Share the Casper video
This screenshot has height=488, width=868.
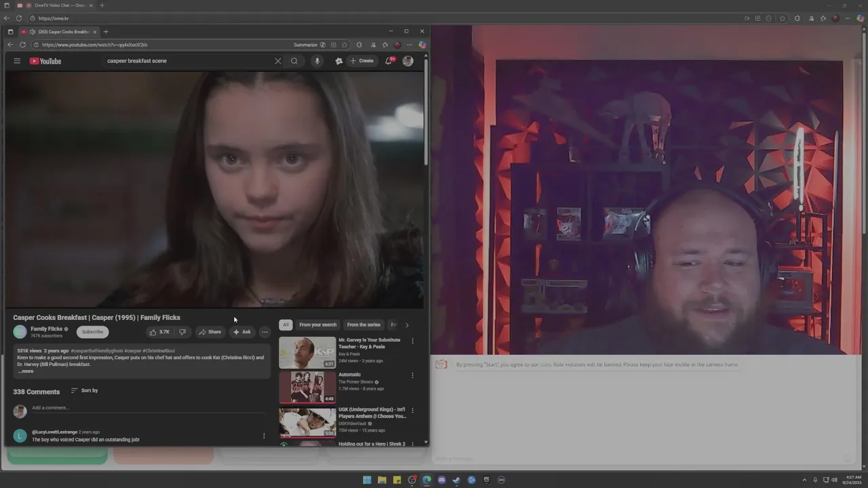210,332
